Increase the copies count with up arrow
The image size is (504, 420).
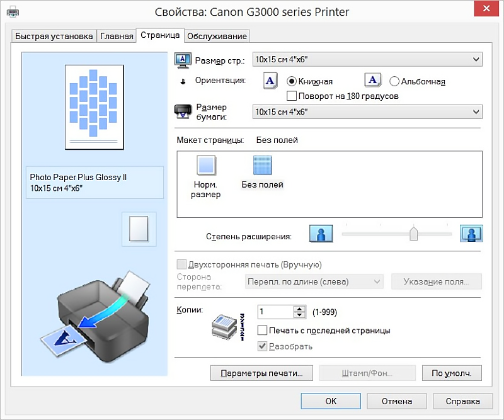click(300, 309)
